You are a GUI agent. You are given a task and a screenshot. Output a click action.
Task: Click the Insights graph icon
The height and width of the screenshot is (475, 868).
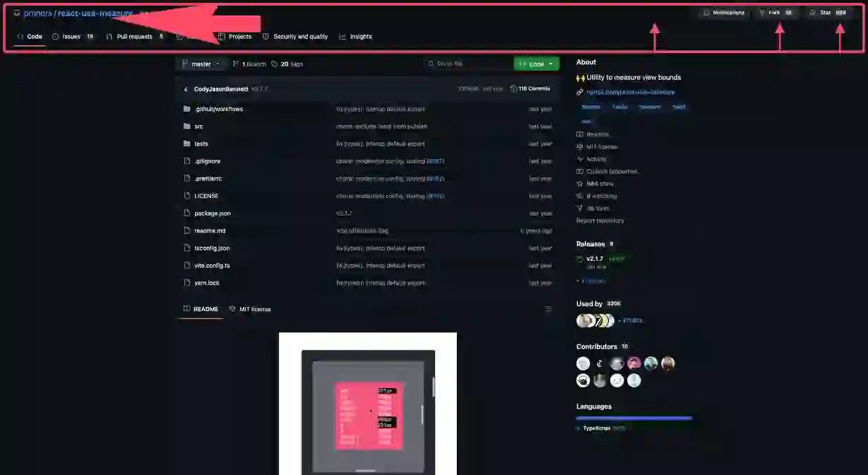[x=343, y=37]
